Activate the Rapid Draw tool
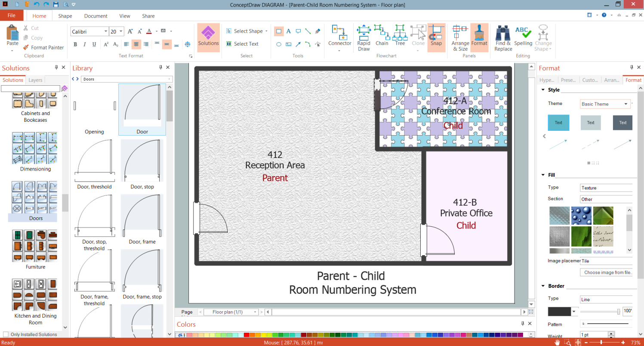The width and height of the screenshot is (644, 346). pos(364,38)
